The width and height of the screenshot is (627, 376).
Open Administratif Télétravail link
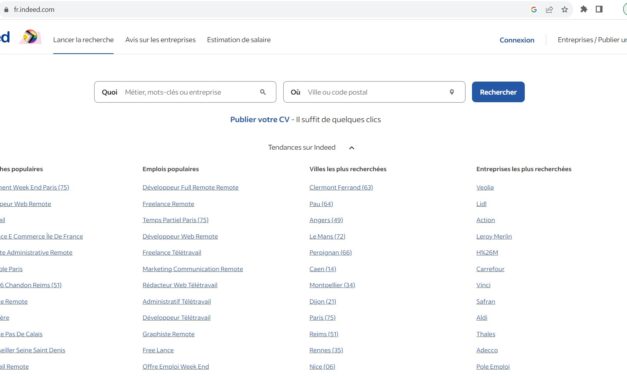pos(177,302)
